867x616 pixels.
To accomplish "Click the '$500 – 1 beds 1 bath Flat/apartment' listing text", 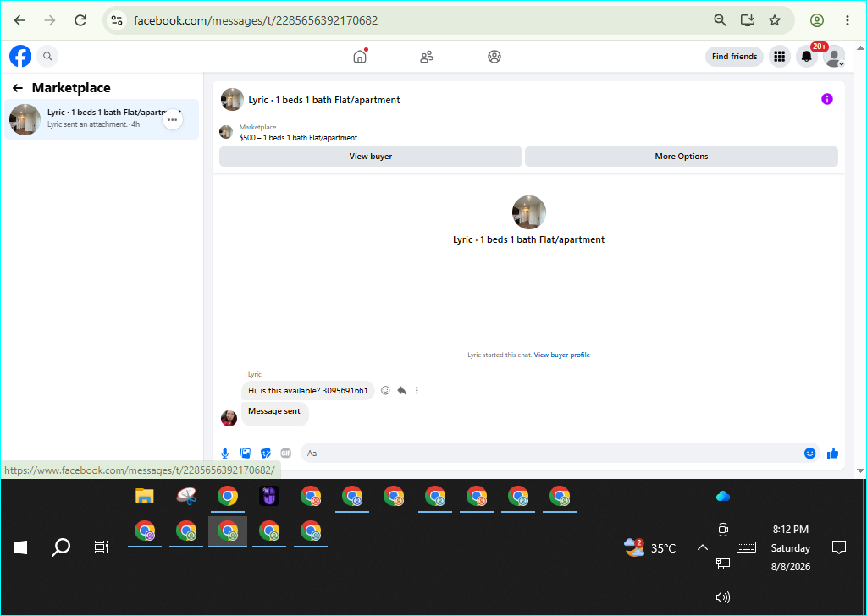I will [299, 138].
